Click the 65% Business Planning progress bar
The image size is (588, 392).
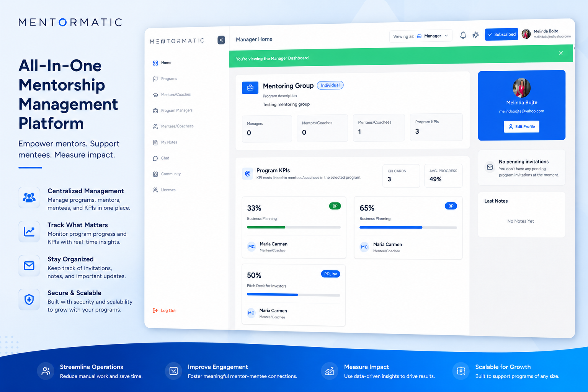tap(408, 227)
